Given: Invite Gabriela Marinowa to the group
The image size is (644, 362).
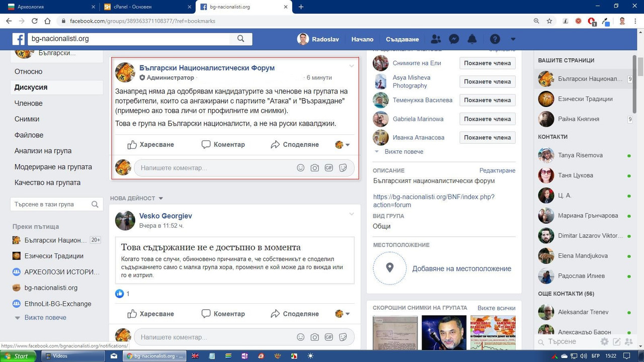Looking at the screenshot, I should 487,119.
